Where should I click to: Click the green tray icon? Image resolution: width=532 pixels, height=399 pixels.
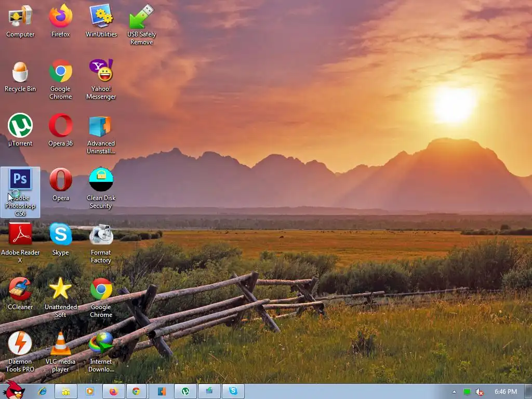click(467, 392)
